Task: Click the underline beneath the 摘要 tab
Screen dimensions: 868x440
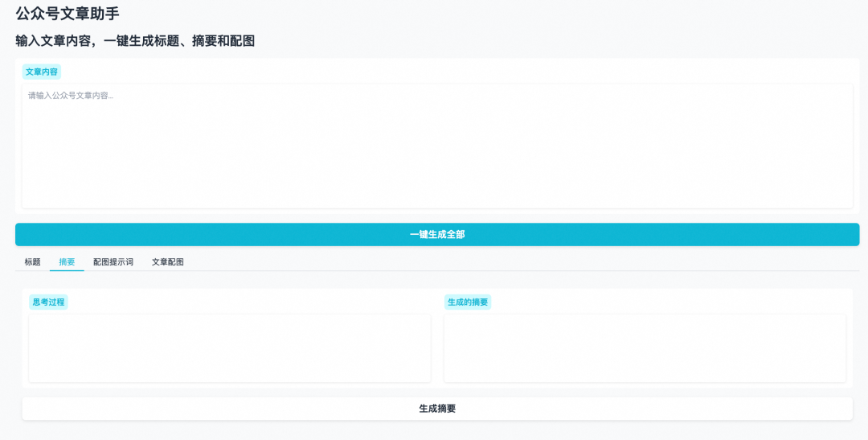Action: click(67, 270)
